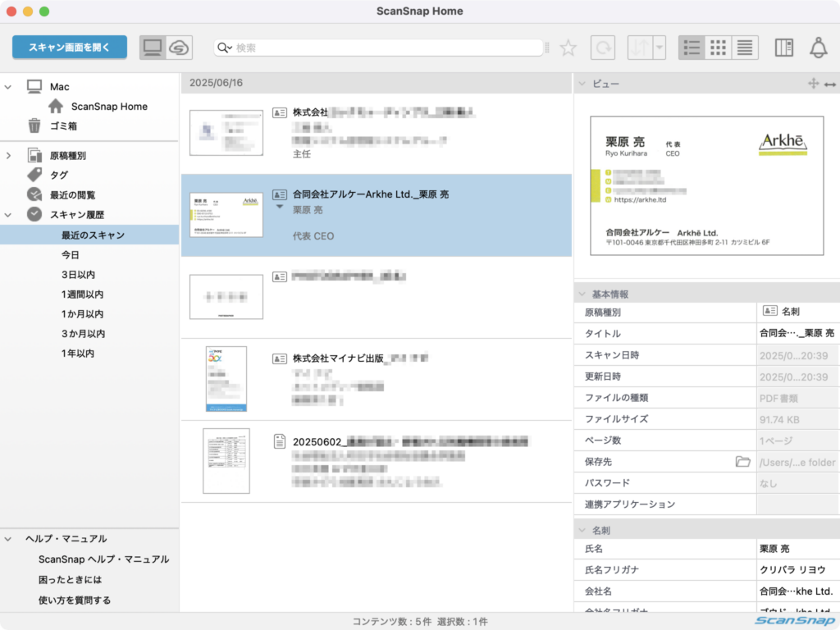This screenshot has height=630, width=840.
Task: Select 3日以内 filter
Action: click(78, 275)
